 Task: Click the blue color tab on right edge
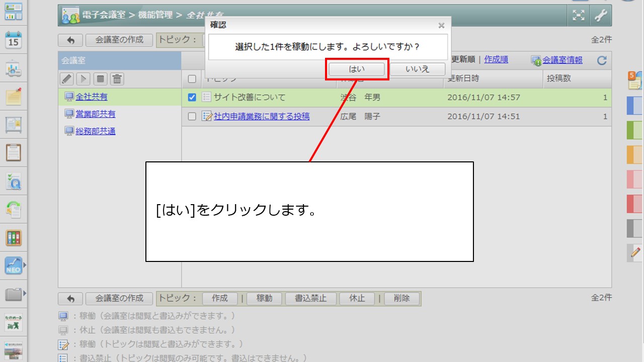634,106
